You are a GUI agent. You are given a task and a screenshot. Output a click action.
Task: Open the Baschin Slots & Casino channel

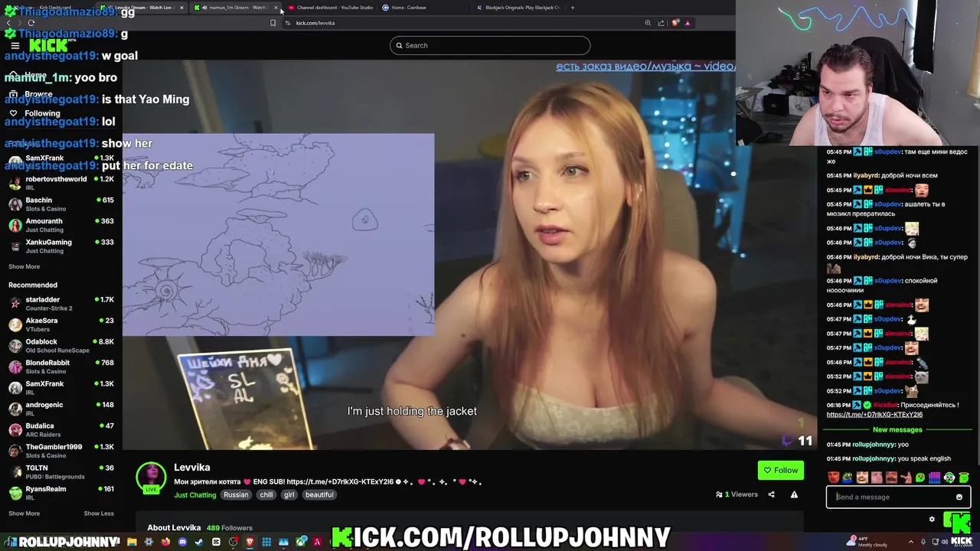tap(61, 204)
